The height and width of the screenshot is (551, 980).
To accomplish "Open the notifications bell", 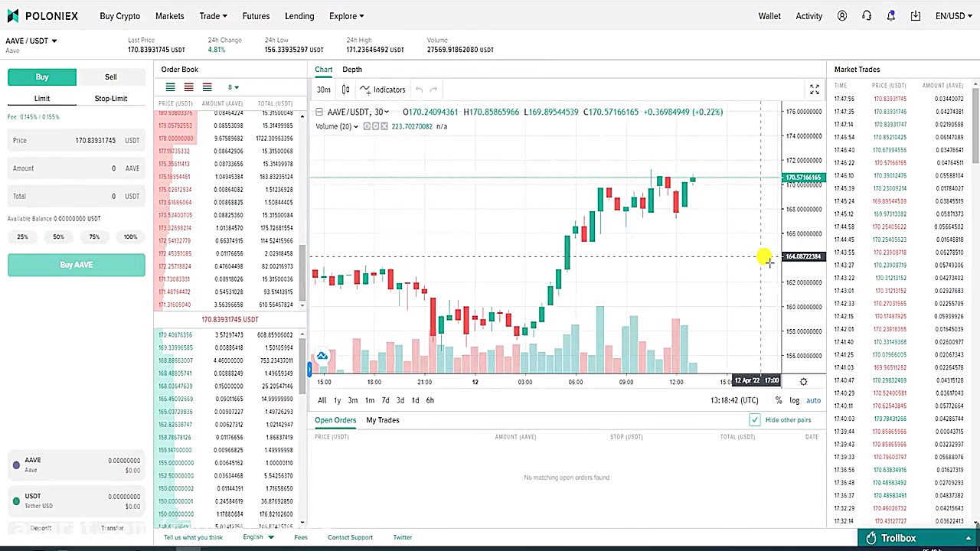I will 891,16.
